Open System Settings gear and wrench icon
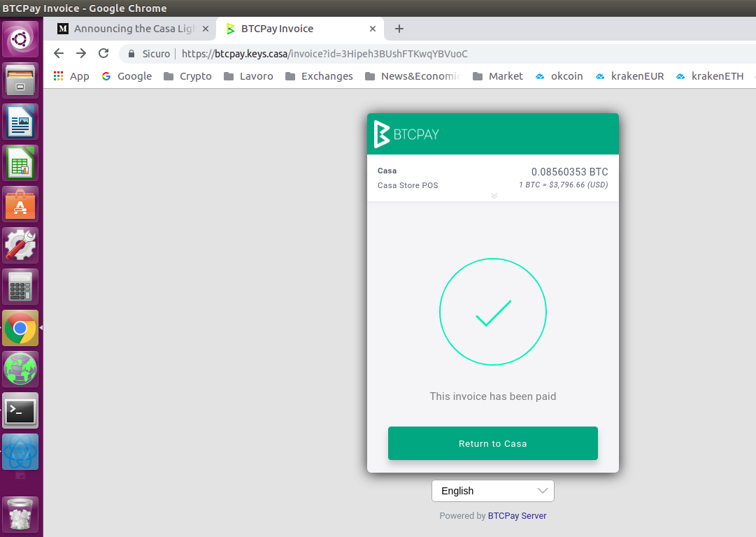 tap(20, 245)
